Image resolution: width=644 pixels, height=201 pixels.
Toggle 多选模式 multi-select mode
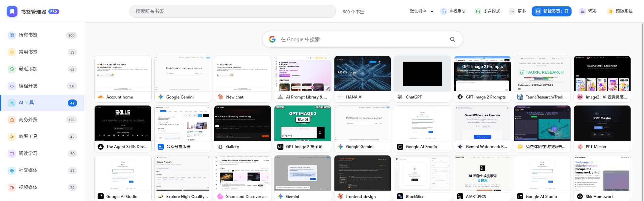488,11
